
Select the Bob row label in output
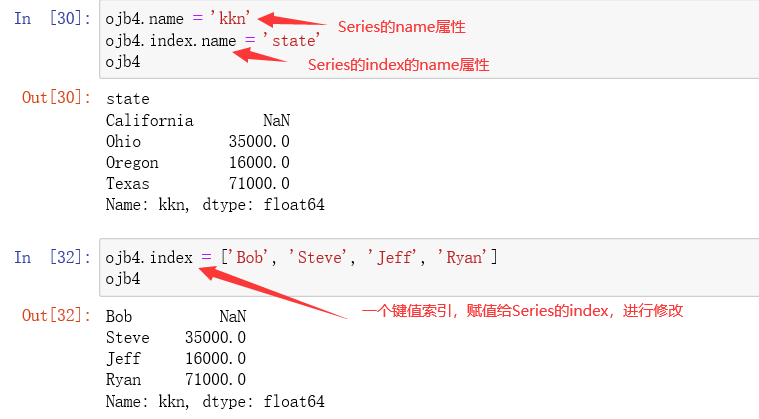tap(119, 316)
